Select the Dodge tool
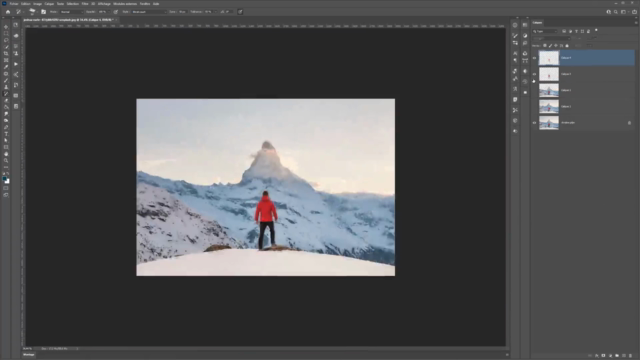The height and width of the screenshot is (360, 640). [x=6, y=120]
